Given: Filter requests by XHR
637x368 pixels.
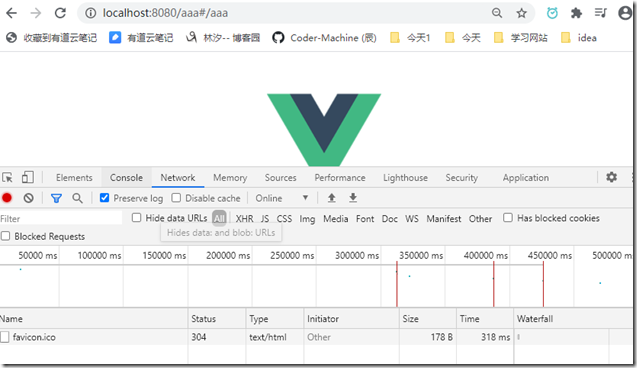Looking at the screenshot, I should tap(245, 219).
